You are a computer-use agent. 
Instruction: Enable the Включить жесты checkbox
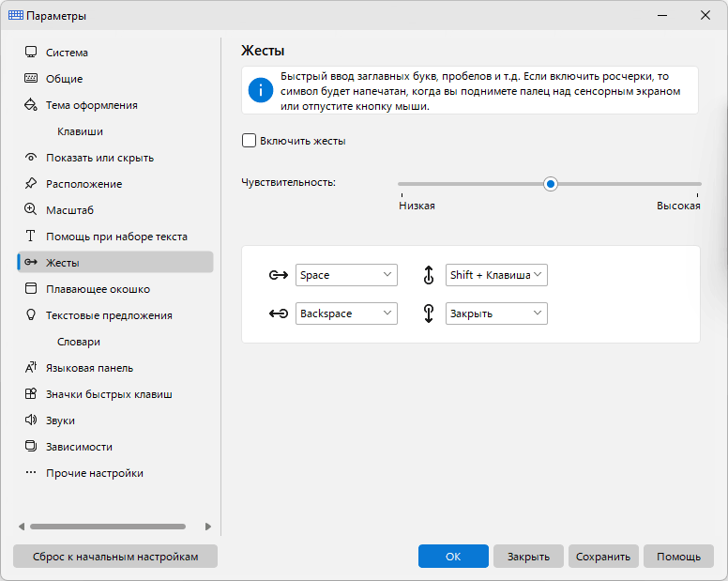click(249, 140)
